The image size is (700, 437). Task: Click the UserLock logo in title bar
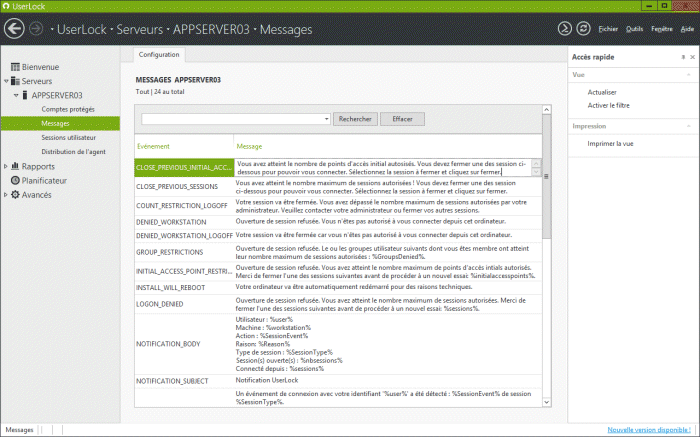(6, 6)
